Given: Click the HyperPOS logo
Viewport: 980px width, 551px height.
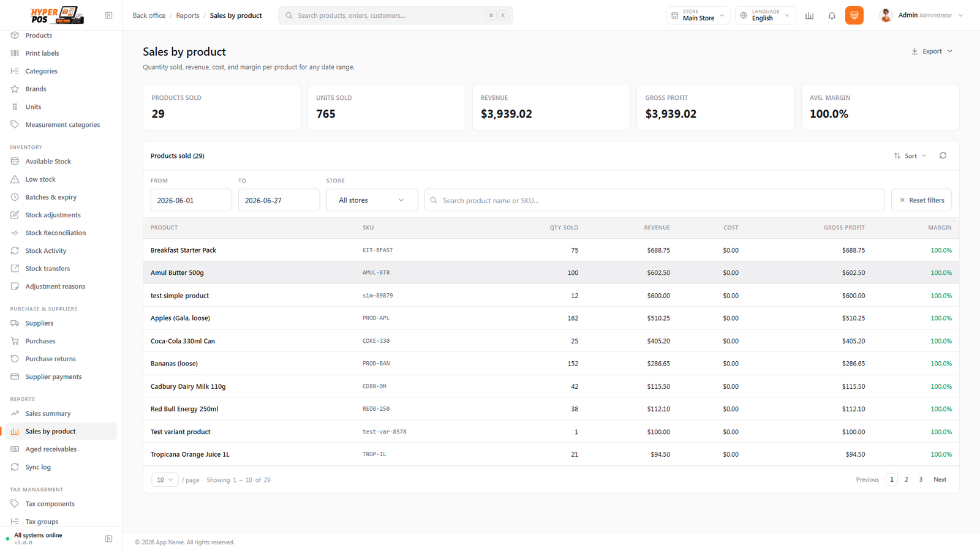Looking at the screenshot, I should [57, 15].
